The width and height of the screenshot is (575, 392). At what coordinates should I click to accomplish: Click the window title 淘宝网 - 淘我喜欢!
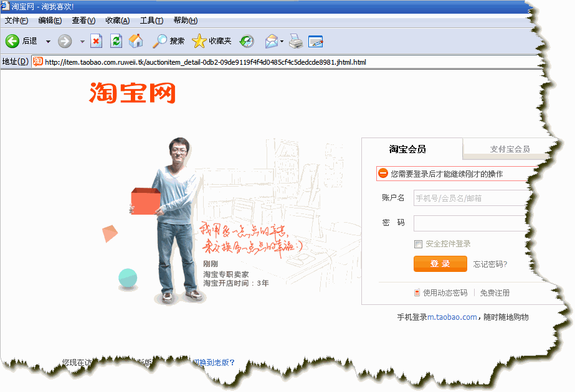pos(42,7)
